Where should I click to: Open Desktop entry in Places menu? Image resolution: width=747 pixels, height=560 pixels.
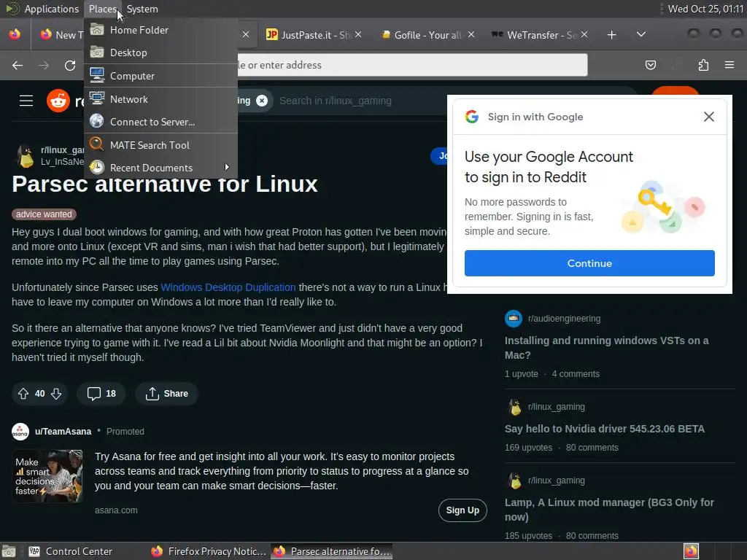coord(161,52)
